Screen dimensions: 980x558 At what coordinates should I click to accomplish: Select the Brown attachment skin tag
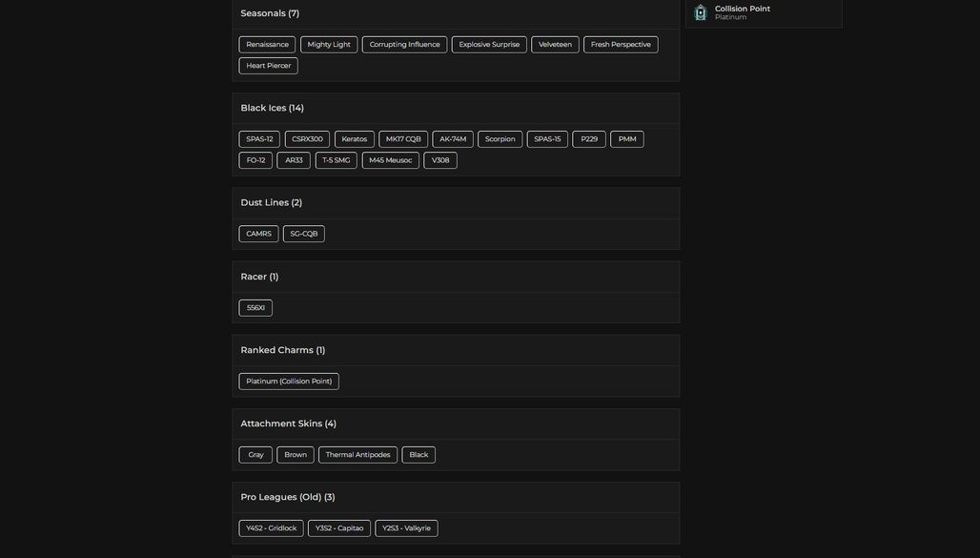(295, 455)
